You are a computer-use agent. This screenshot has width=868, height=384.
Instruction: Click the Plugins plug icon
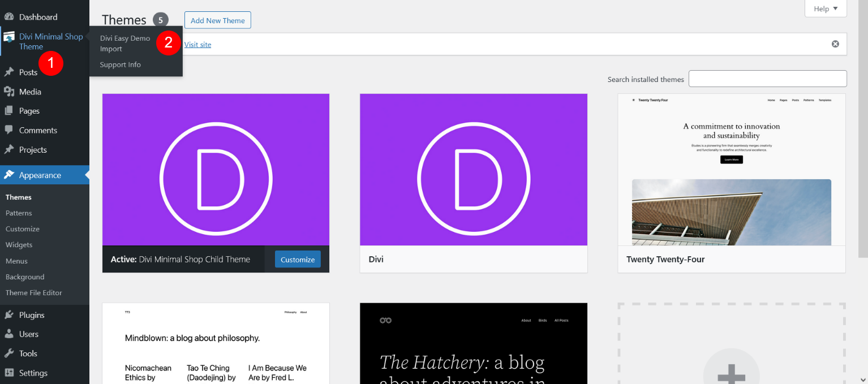(9, 315)
